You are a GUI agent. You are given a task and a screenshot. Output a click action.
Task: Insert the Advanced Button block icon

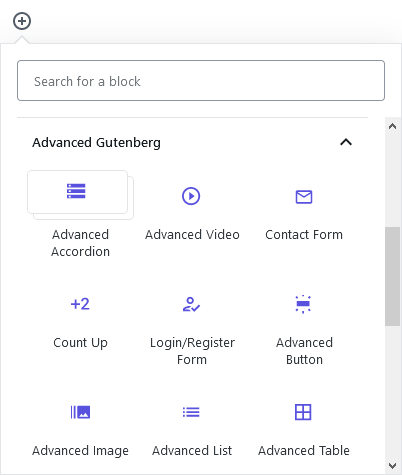pyautogui.click(x=303, y=304)
